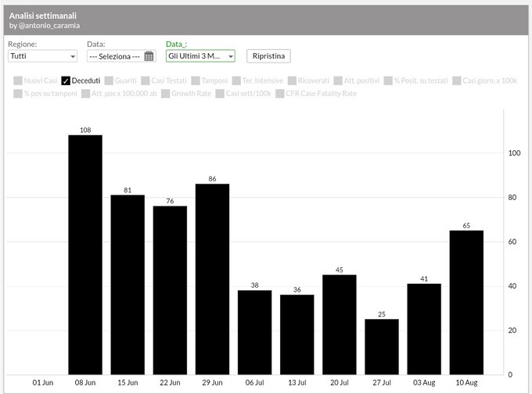Enable the Casi sett/100k checkbox
This screenshot has height=394, width=532.
[220, 94]
